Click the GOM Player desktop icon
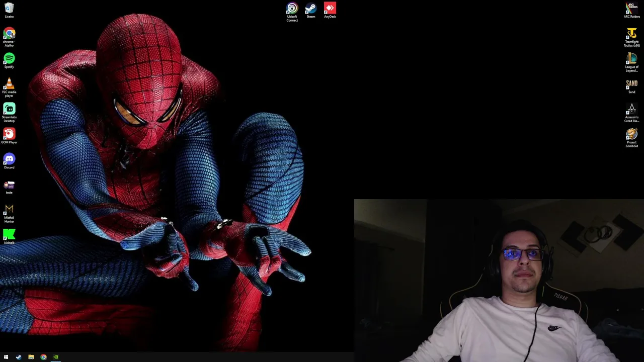This screenshot has height=362, width=644. click(x=9, y=136)
